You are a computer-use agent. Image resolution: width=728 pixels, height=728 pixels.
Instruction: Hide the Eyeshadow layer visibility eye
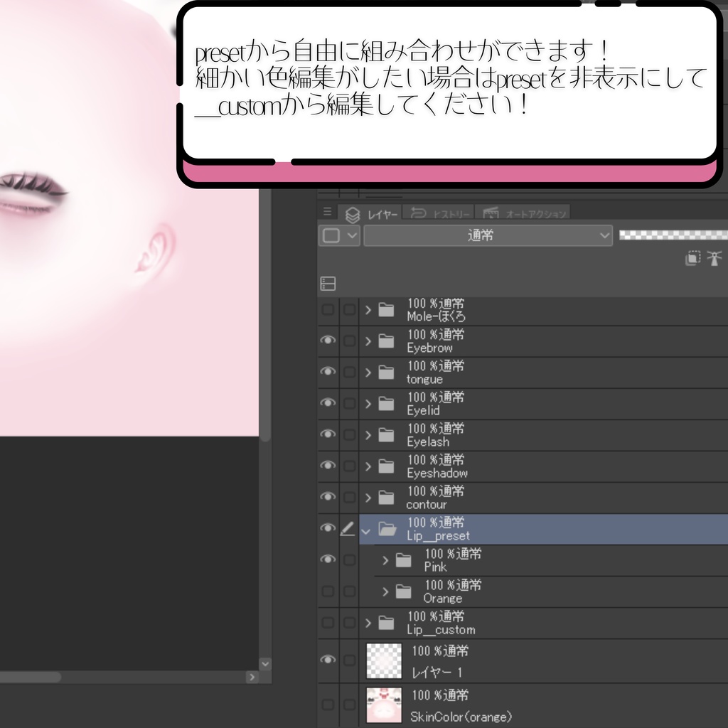[x=328, y=465]
